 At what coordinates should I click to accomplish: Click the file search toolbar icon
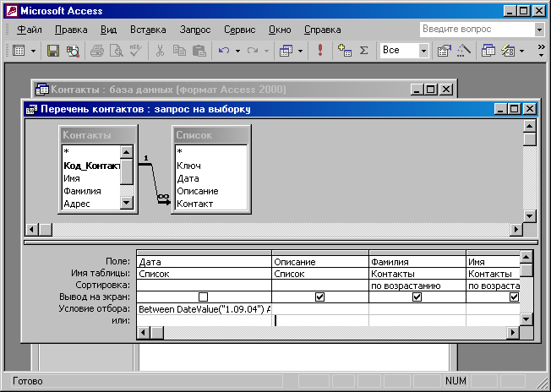73,51
